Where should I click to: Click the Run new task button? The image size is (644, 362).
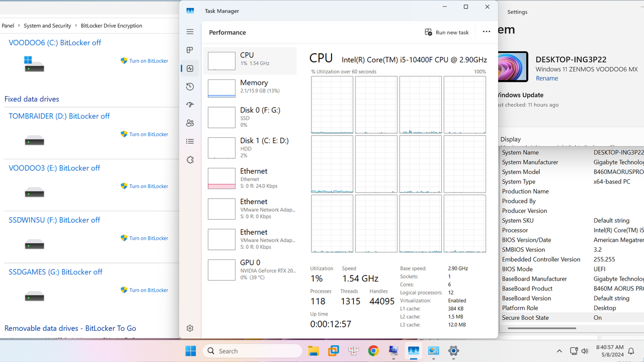tap(447, 32)
